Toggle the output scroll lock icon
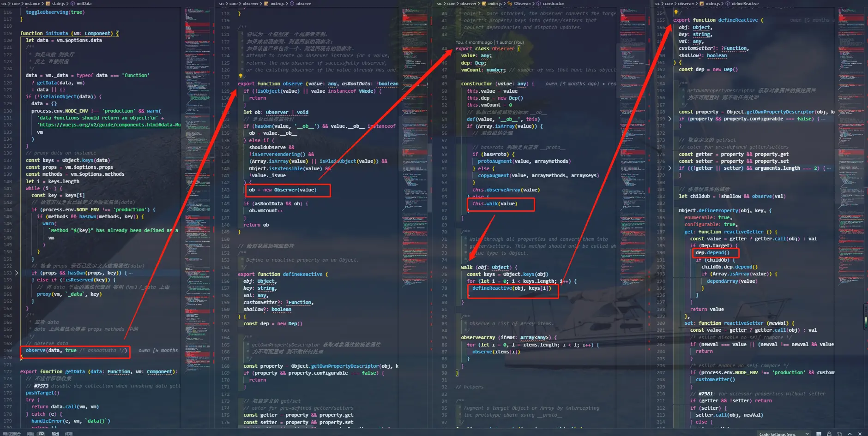This screenshot has width=868, height=436. click(829, 434)
